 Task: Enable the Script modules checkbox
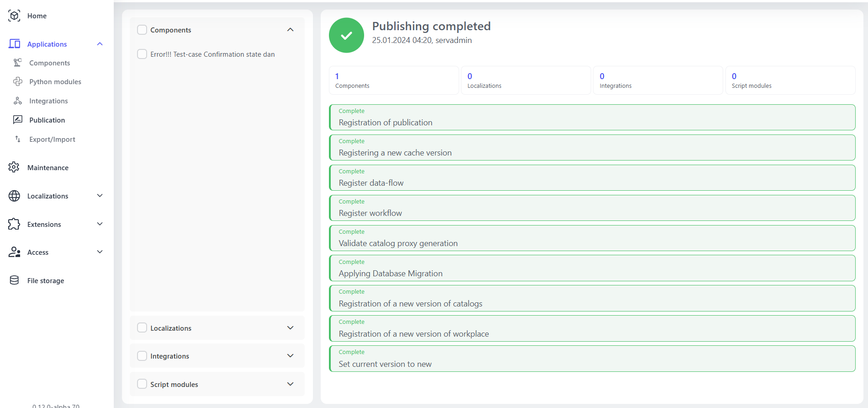(142, 384)
